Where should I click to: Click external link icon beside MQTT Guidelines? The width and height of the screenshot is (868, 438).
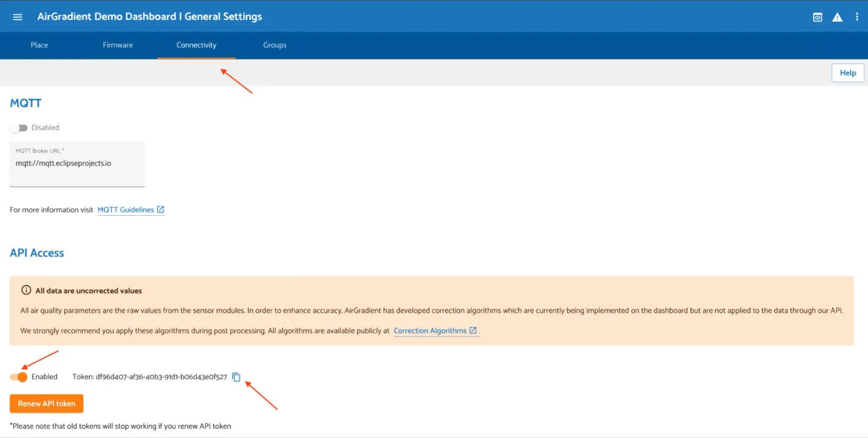(x=161, y=210)
